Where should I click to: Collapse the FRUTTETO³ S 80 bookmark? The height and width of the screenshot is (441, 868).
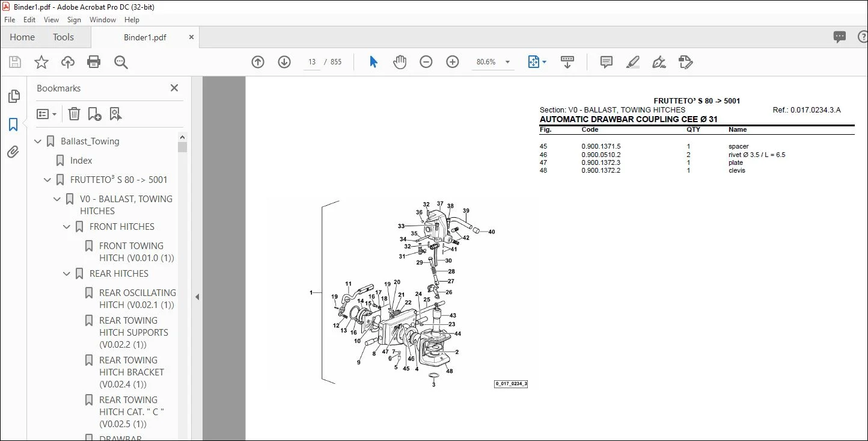tap(48, 180)
